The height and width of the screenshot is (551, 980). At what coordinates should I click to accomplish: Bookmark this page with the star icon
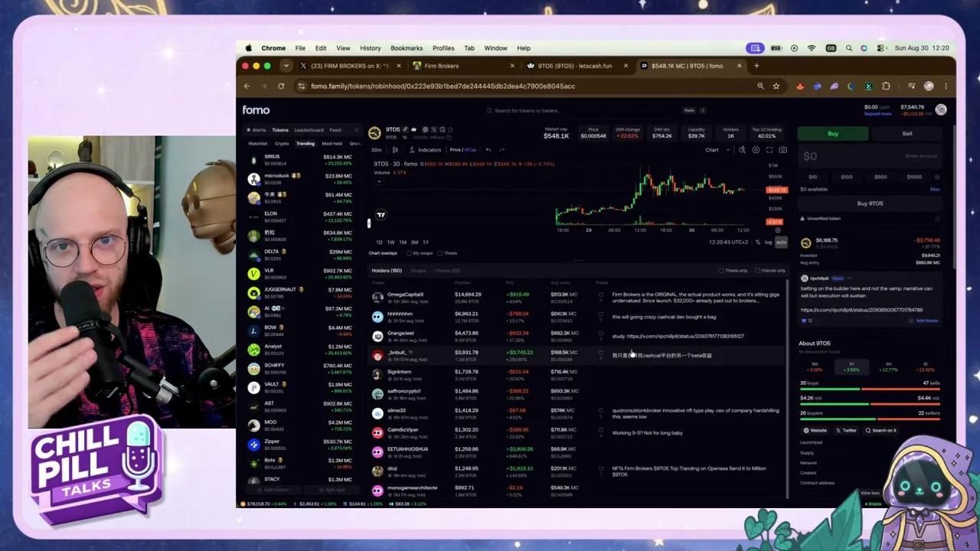pyautogui.click(x=776, y=86)
